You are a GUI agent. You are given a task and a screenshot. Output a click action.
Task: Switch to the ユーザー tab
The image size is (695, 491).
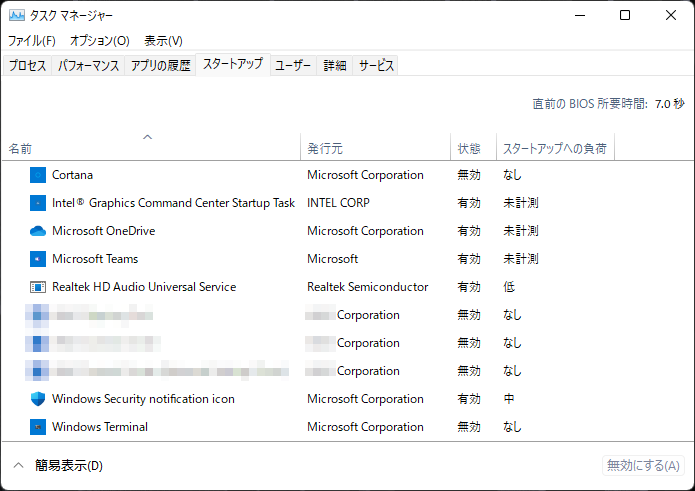pos(293,66)
